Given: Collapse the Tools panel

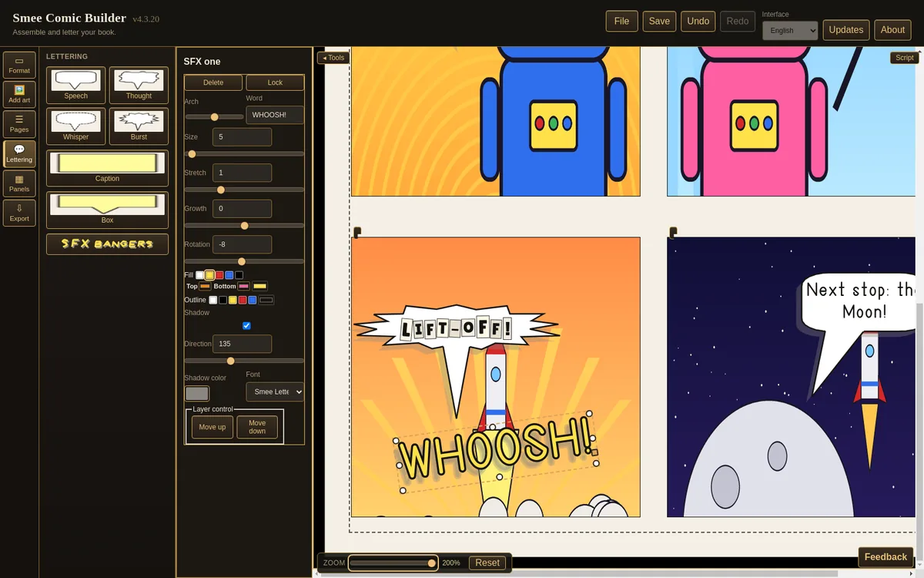Looking at the screenshot, I should 333,58.
